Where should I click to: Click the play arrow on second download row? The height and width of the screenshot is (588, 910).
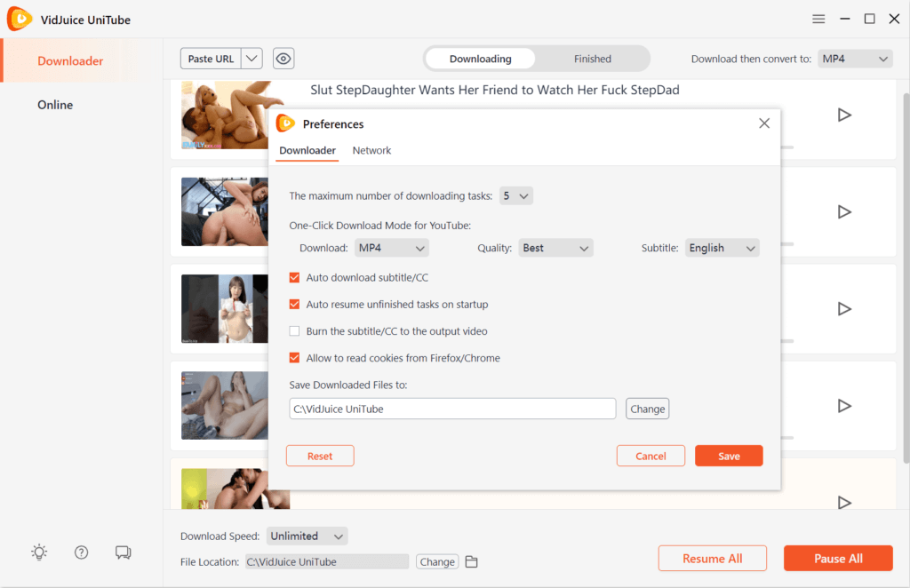(844, 211)
